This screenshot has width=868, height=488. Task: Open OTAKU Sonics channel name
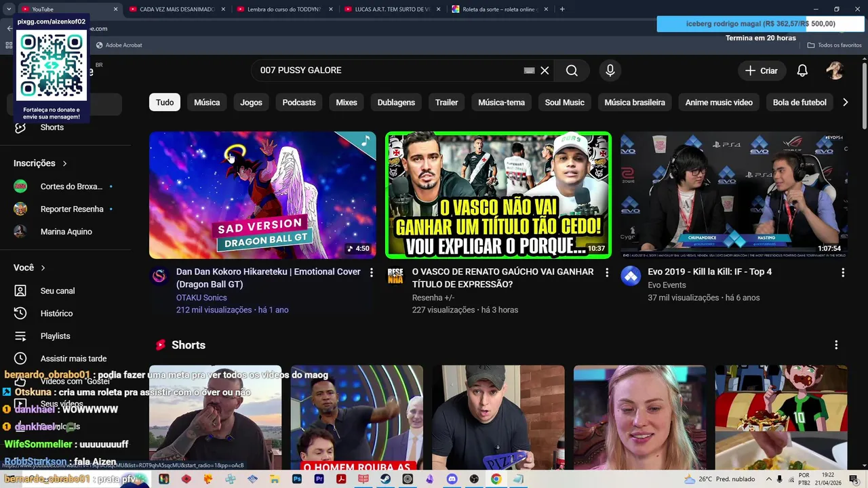point(201,298)
